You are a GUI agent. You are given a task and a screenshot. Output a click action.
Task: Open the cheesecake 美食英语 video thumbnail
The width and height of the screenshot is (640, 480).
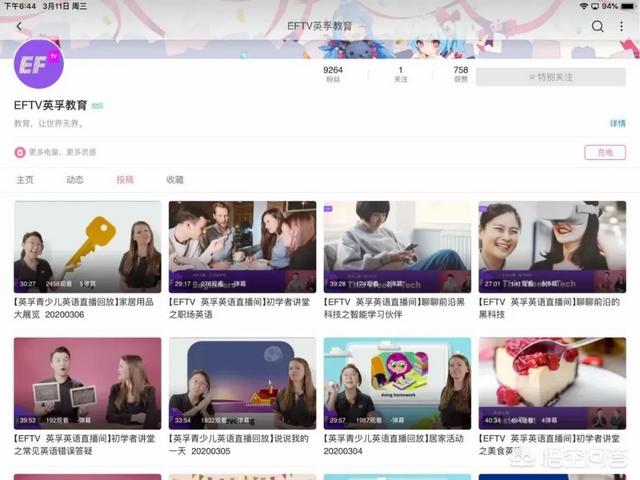[x=552, y=383]
